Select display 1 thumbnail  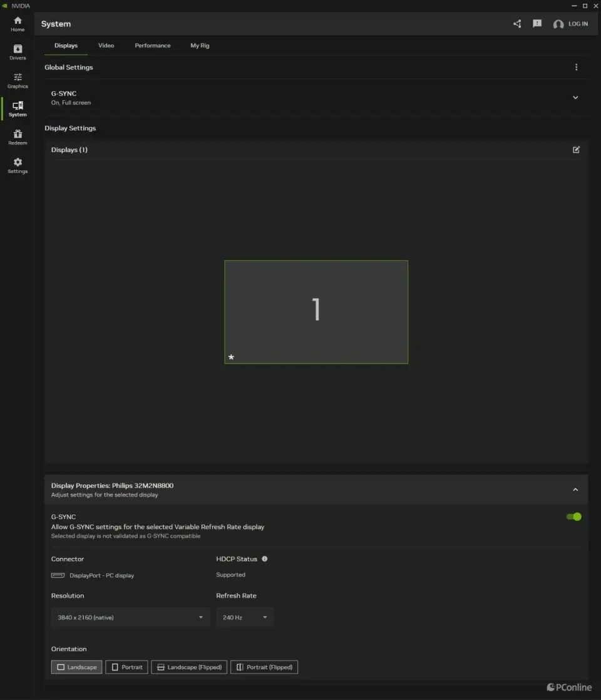pyautogui.click(x=316, y=311)
